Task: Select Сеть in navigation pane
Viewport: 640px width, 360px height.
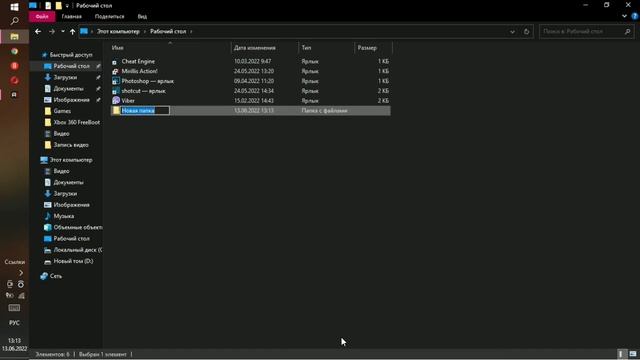Action: 56,276
